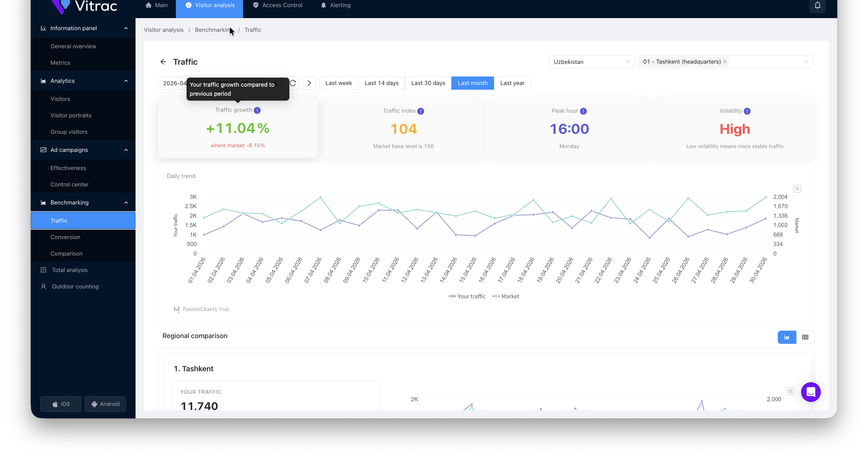Open the store selector dropdown arrow
This screenshot has width=868, height=459.
pos(806,62)
